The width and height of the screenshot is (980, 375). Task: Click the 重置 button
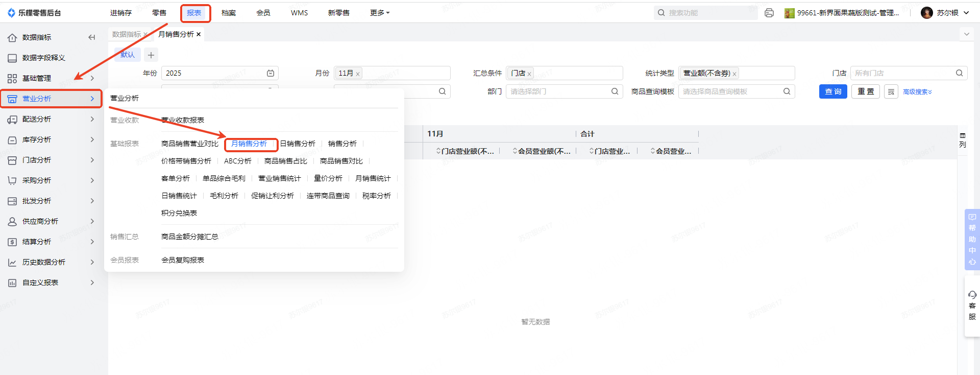pyautogui.click(x=866, y=91)
